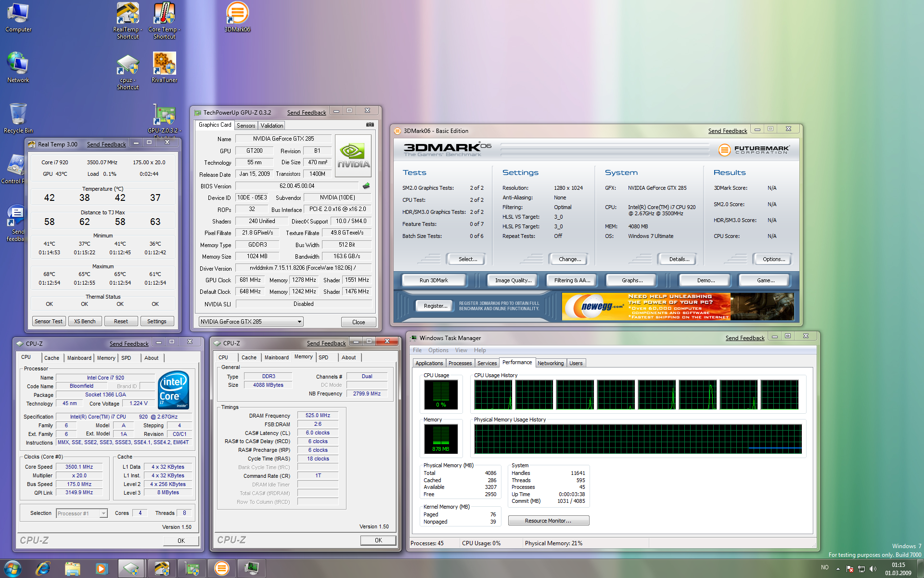This screenshot has height=578, width=924.
Task: Click the CPU Usage meter in Task Manager
Action: (441, 394)
